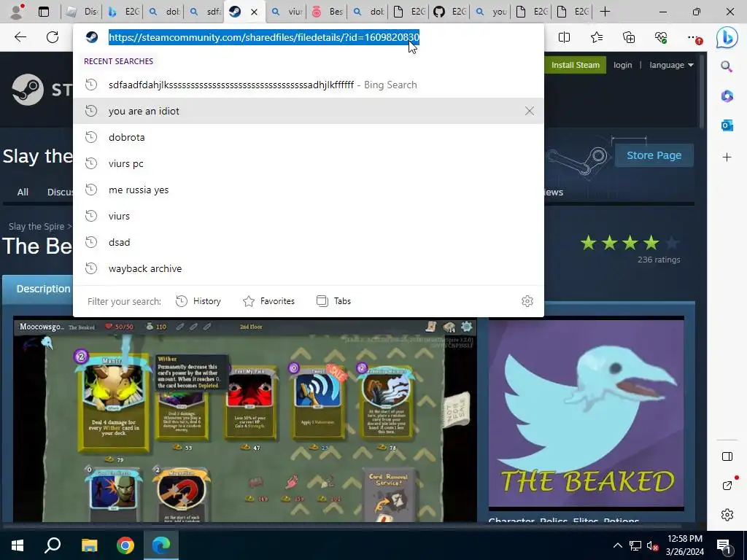Select the 'wayback archive' recent search
The width and height of the screenshot is (747, 560).
tap(309, 268)
